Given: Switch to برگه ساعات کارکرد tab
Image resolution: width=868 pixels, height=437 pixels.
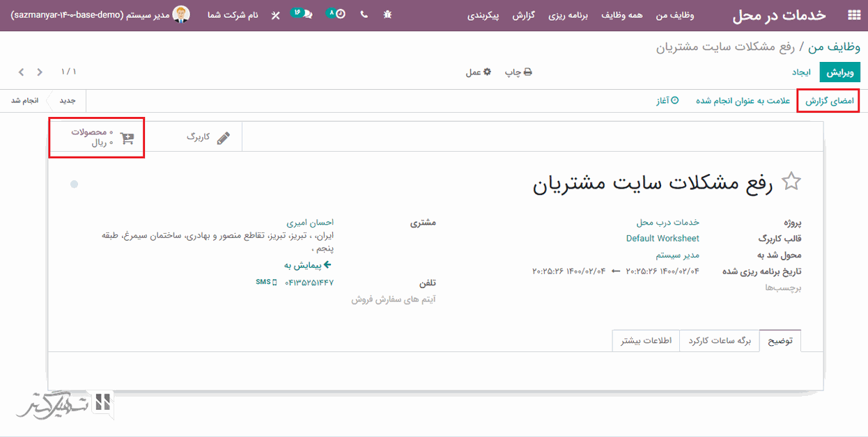Looking at the screenshot, I should point(719,341).
